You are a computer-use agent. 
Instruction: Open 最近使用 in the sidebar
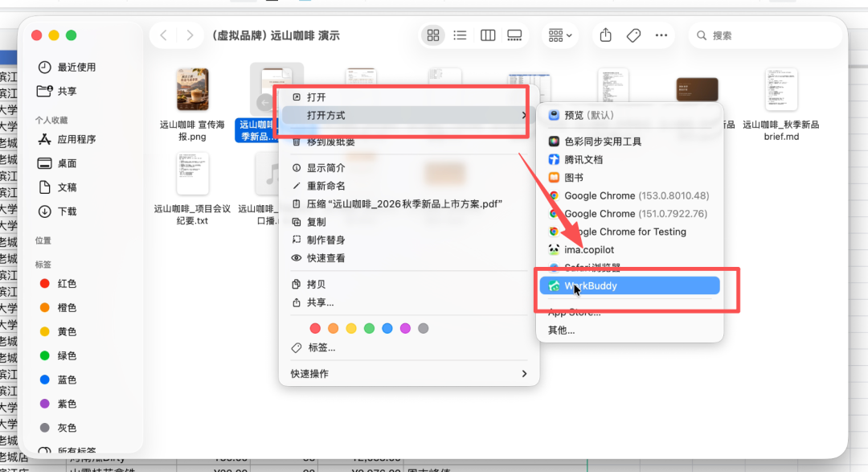coord(67,67)
